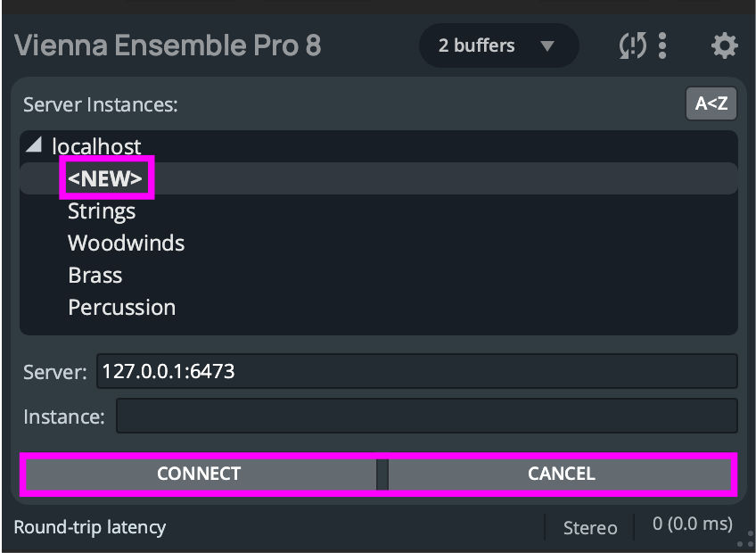Focus the Instance name field
This screenshot has height=553, width=756.
pos(426,416)
